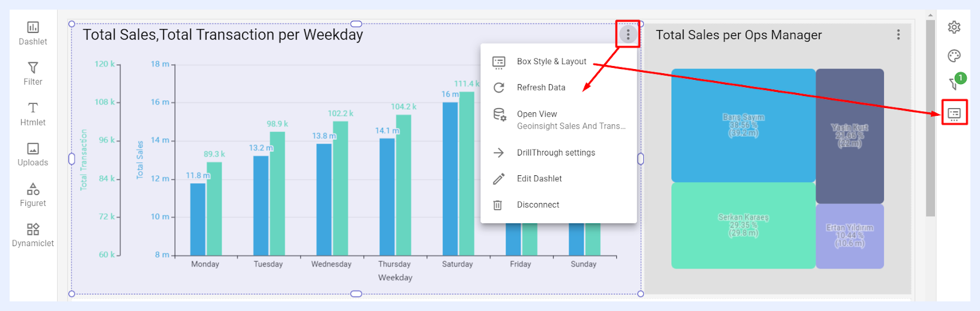The width and height of the screenshot is (980, 311).
Task: Open box style icon in right panel
Action: point(954,113)
